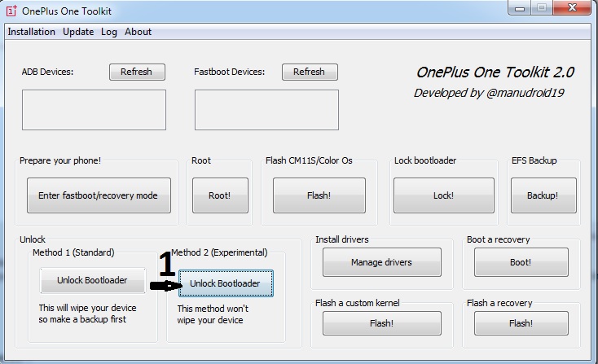Click Flash! under Flash a recovery
This screenshot has height=364, width=598.
(x=520, y=323)
